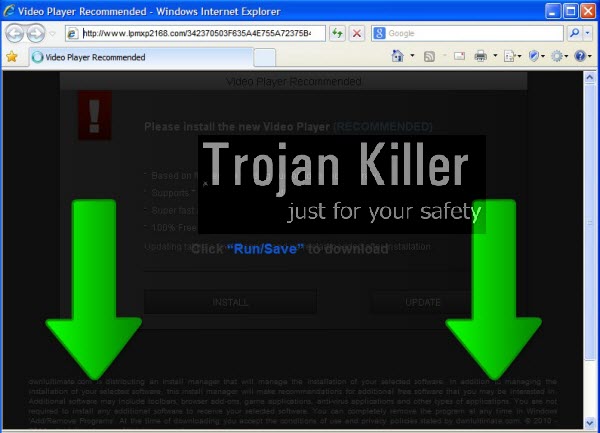Refresh the page with the green arrows
This screenshot has height=433, width=600.
(338, 33)
